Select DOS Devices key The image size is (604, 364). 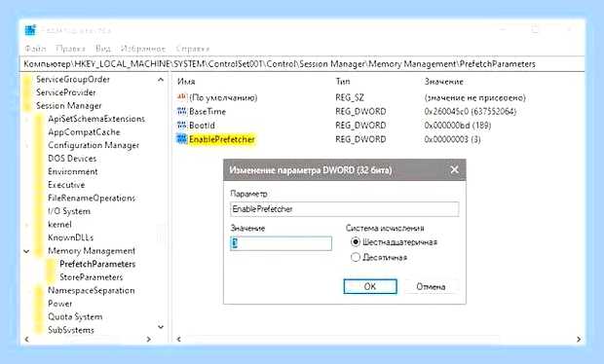pos(72,158)
